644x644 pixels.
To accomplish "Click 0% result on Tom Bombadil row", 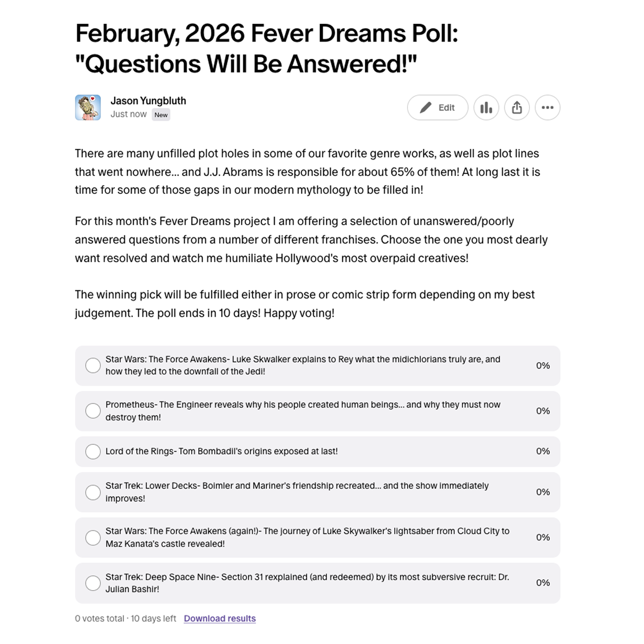I will [543, 451].
